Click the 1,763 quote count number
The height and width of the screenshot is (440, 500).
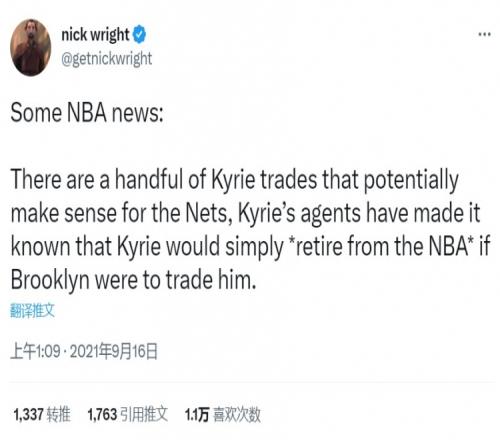pos(102,415)
